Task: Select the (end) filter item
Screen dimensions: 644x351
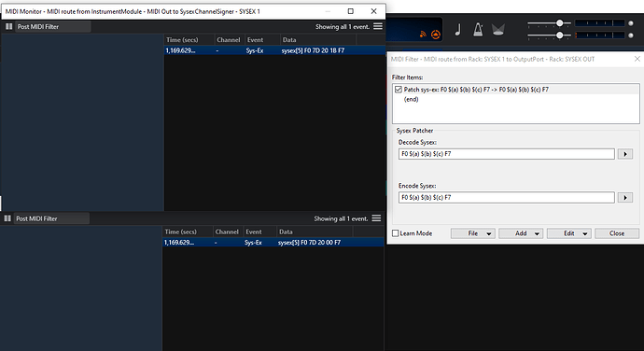Action: 411,100
